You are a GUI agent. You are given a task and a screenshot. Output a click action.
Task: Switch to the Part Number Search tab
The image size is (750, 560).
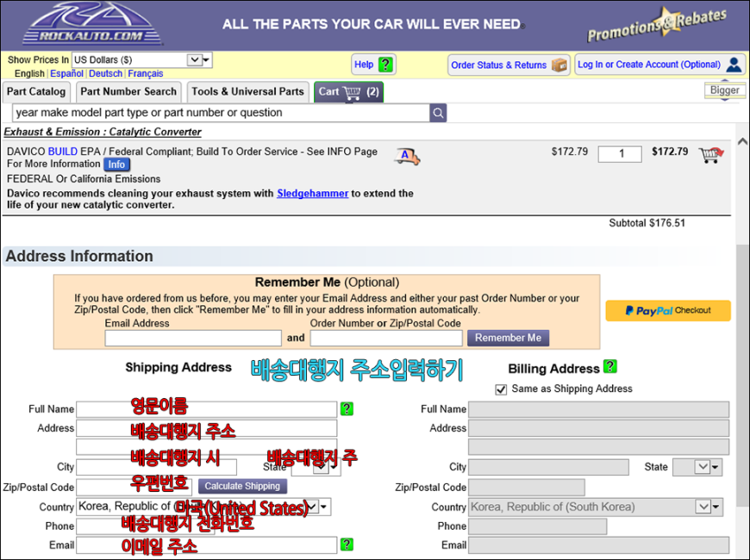[x=128, y=92]
